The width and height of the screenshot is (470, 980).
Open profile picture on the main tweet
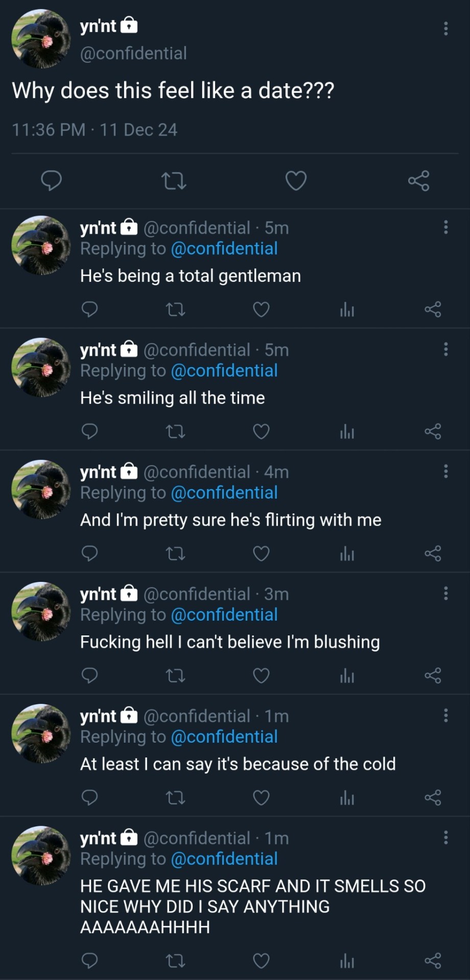click(x=41, y=39)
